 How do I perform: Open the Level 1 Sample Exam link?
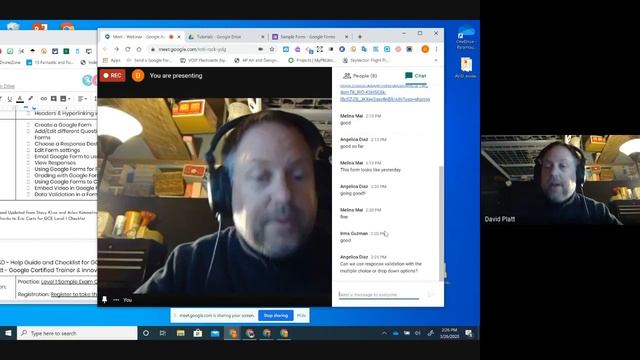[69, 282]
